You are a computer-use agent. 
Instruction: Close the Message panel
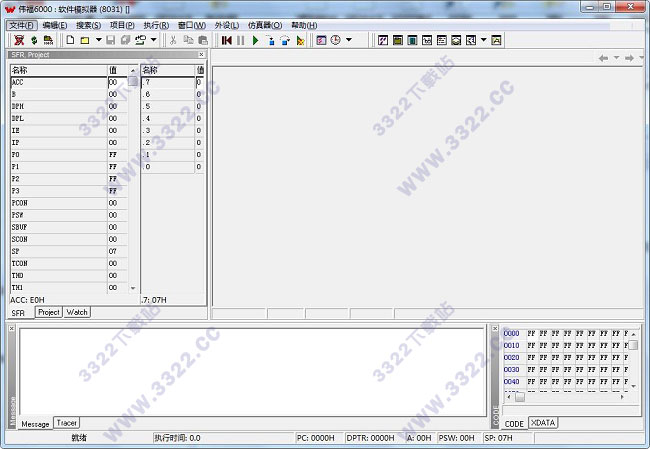12,328
